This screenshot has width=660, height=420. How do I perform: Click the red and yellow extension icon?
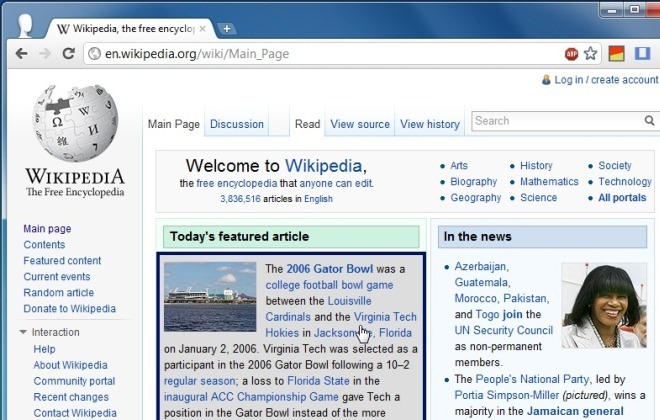pos(617,53)
